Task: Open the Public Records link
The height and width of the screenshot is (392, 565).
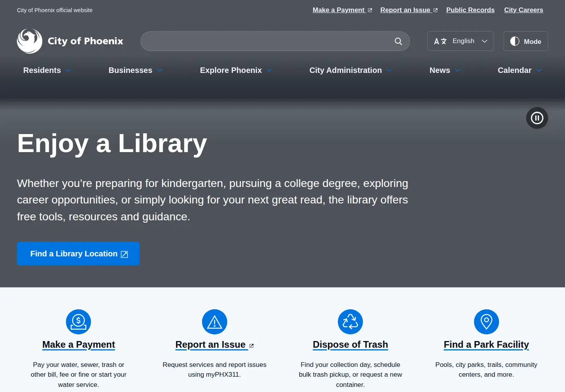Action: tap(470, 10)
